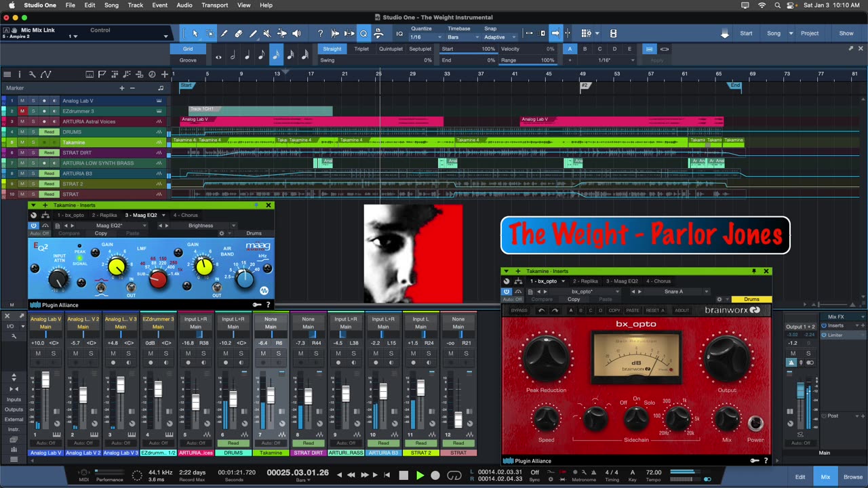This screenshot has width=868, height=488.
Task: Click the green Play button
Action: (420, 475)
